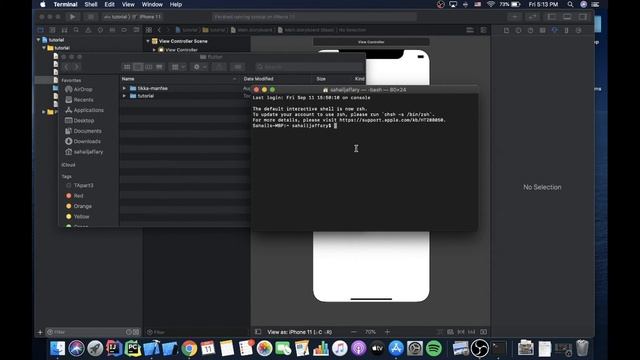Open the Window menu
The height and width of the screenshot is (360, 640).
tap(152, 4)
